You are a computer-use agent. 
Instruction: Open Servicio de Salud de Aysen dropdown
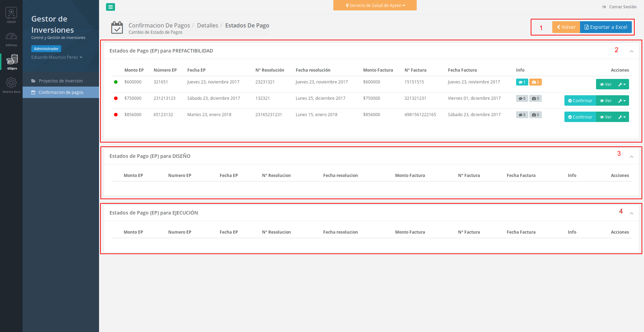(375, 6)
